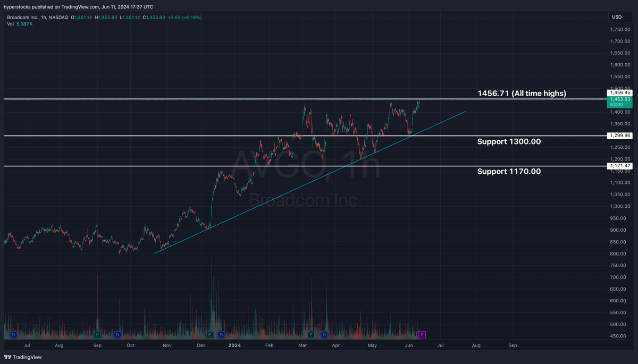Viewport: 638px width, 364px height.
Task: Click the NASDAQ exchange label
Action: coord(59,17)
